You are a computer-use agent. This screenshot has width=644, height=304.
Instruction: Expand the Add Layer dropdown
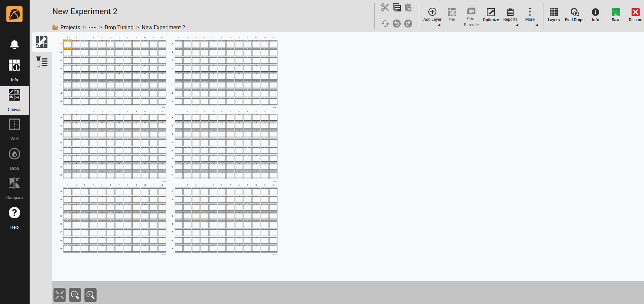(439, 25)
